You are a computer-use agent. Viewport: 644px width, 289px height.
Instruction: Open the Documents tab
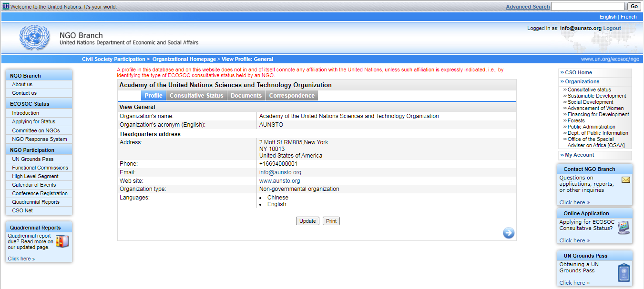(246, 96)
